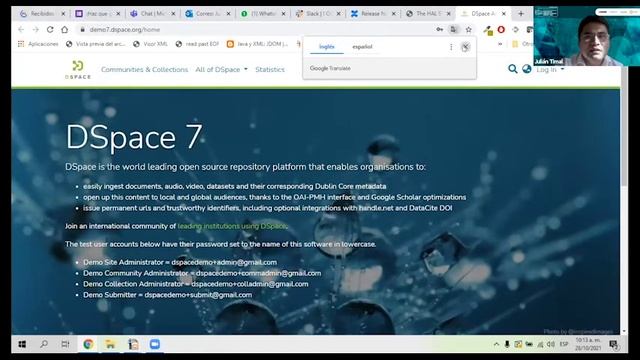Open Chrome from the taskbar
Screen dimensions: 640x360
click(88, 344)
